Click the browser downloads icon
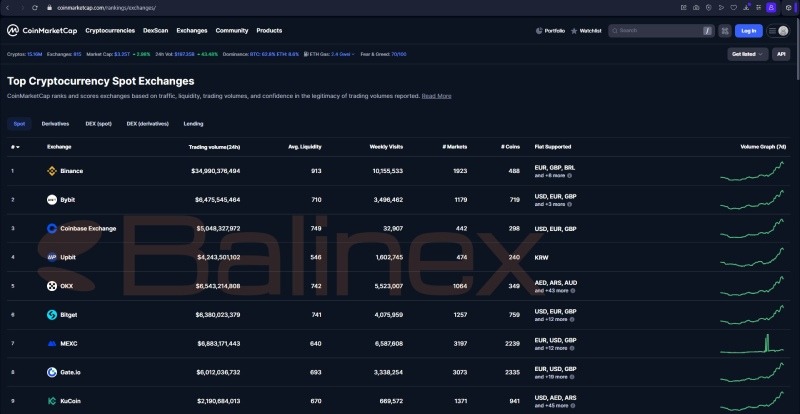 (x=746, y=8)
